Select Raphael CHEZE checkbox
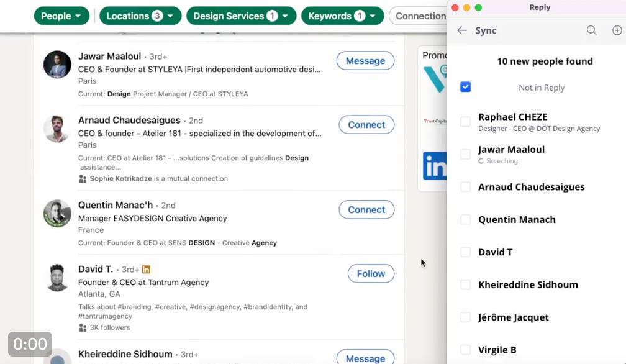The image size is (626, 364). click(x=466, y=122)
